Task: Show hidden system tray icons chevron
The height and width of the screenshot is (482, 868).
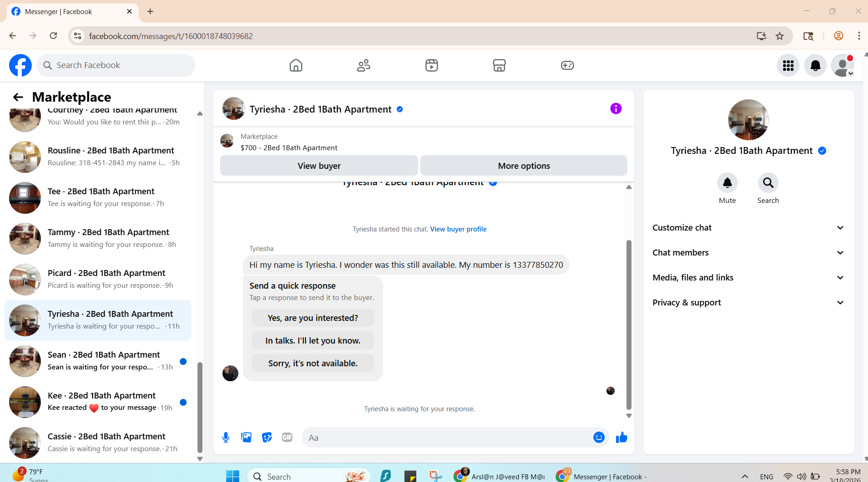Action: pos(745,477)
